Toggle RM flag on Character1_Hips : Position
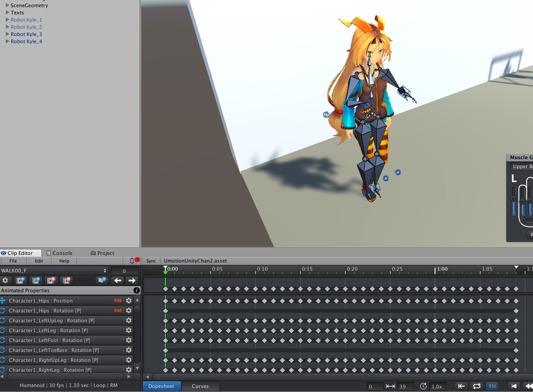This screenshot has width=533, height=392. [118, 300]
